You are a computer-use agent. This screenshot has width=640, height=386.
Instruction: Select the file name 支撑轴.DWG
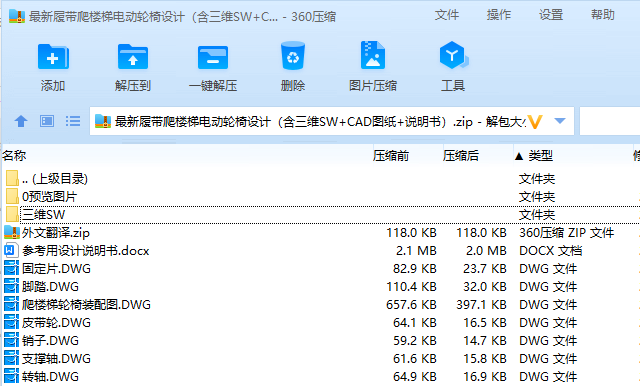pyautogui.click(x=56, y=359)
